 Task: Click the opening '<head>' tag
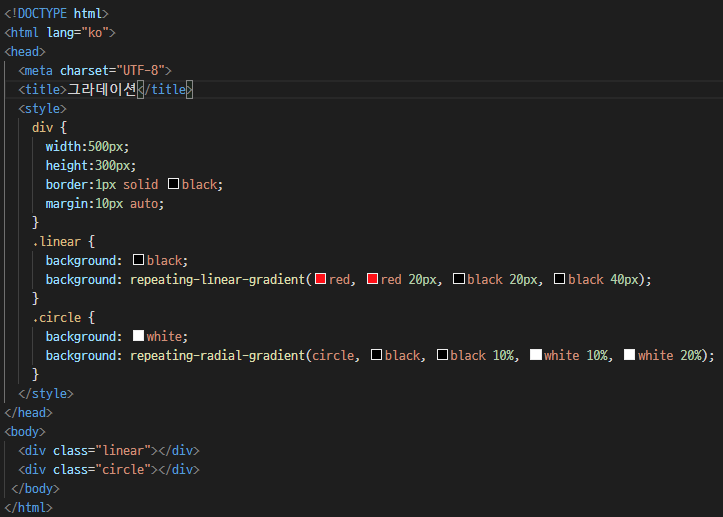[x=25, y=52]
